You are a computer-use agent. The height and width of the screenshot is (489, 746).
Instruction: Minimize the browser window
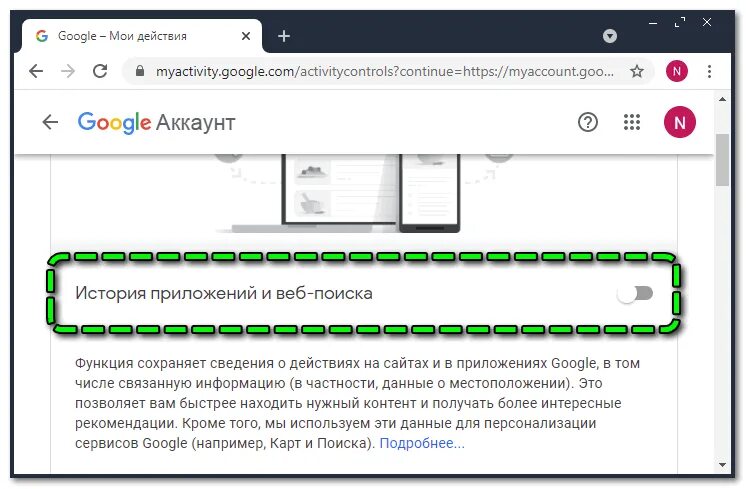click(x=653, y=22)
